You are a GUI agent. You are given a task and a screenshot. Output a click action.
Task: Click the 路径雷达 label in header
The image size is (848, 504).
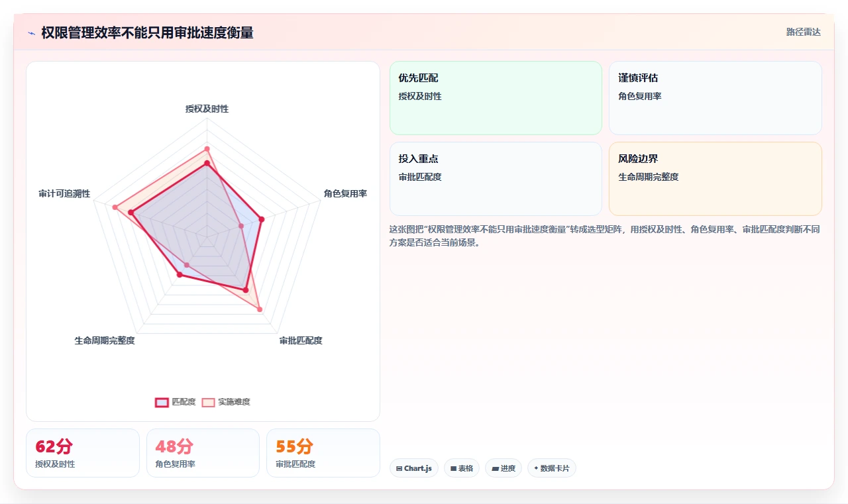pyautogui.click(x=803, y=32)
